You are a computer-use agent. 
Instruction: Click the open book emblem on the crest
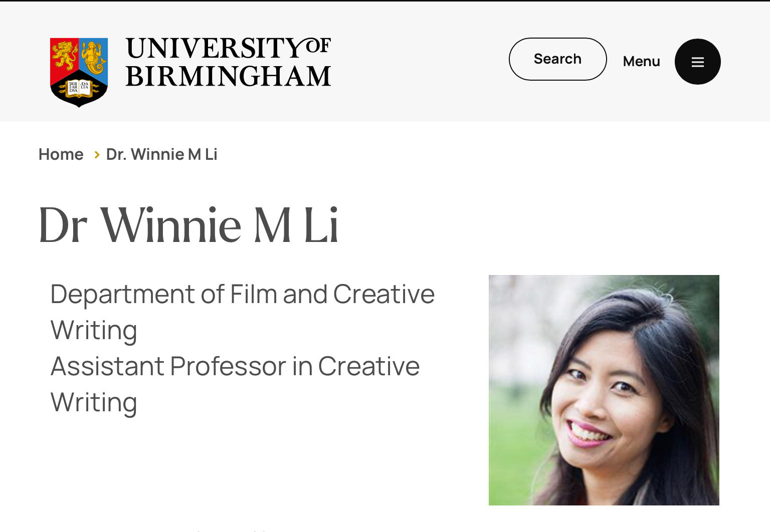(79, 89)
